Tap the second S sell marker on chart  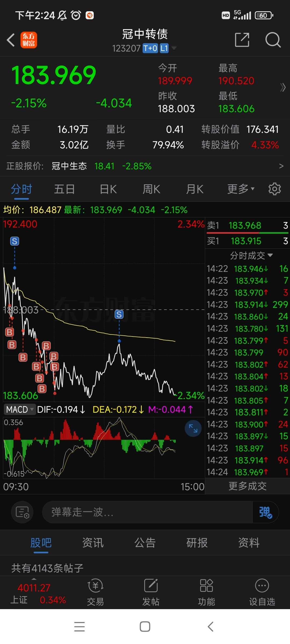tap(119, 314)
